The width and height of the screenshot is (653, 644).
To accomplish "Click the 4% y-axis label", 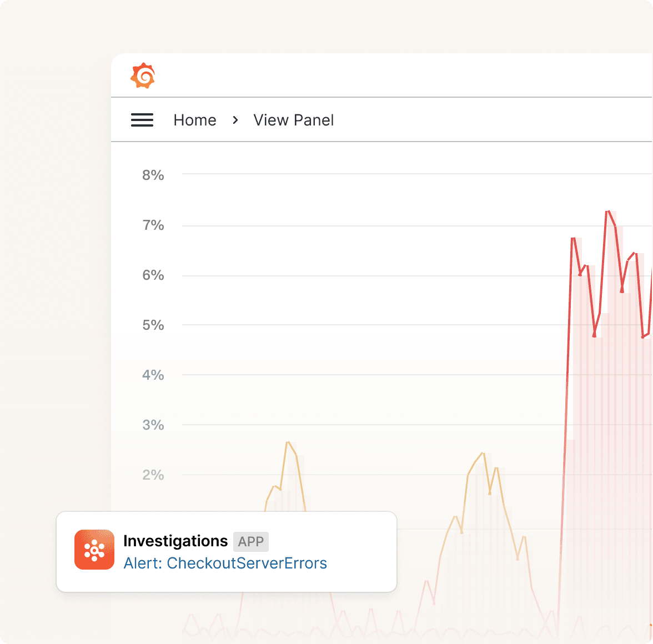I will [x=153, y=375].
